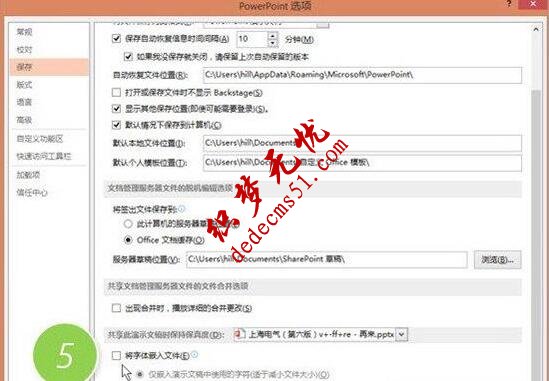Click the 服务器草稿位置 path field

(327, 259)
